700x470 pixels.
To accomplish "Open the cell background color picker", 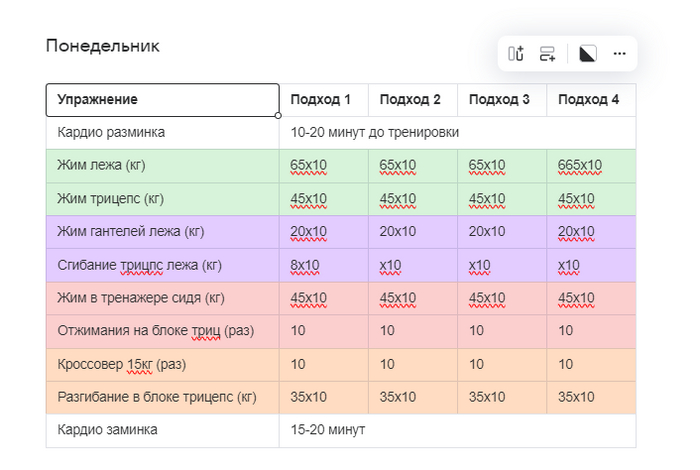I will tap(588, 54).
